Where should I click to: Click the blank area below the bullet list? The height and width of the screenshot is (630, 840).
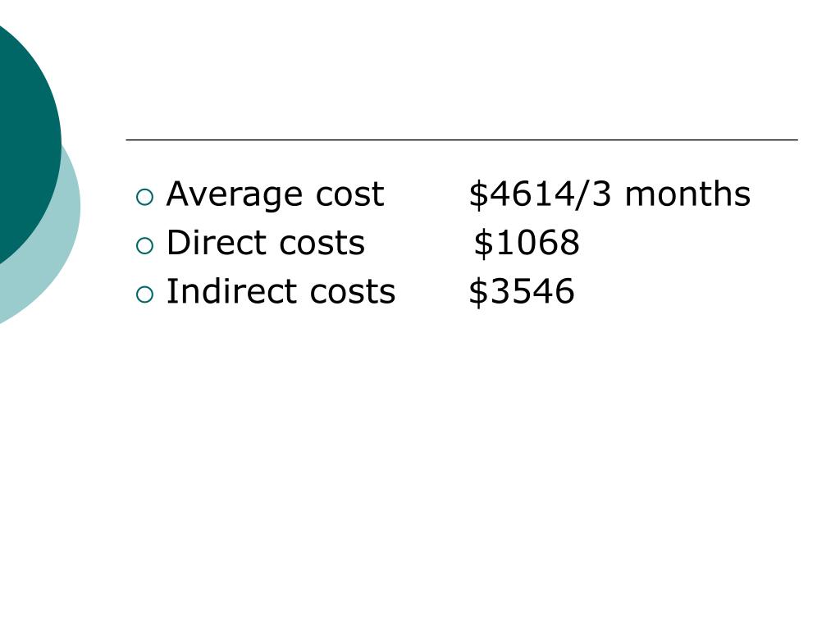click(462, 455)
